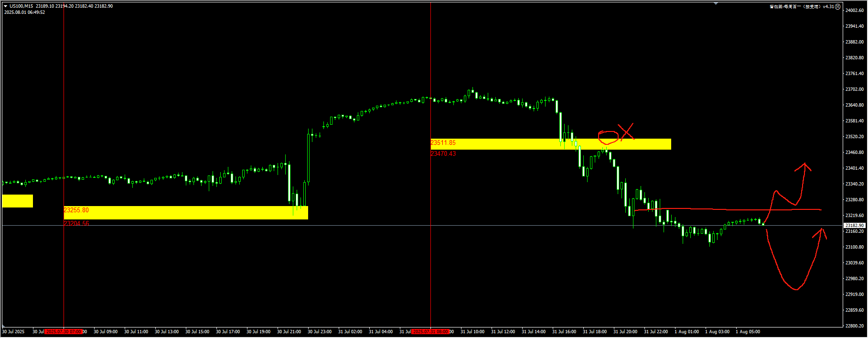This screenshot has height=338, width=868.
Task: Click the red 2025.07.30 07:00 time marker
Action: (x=64, y=332)
